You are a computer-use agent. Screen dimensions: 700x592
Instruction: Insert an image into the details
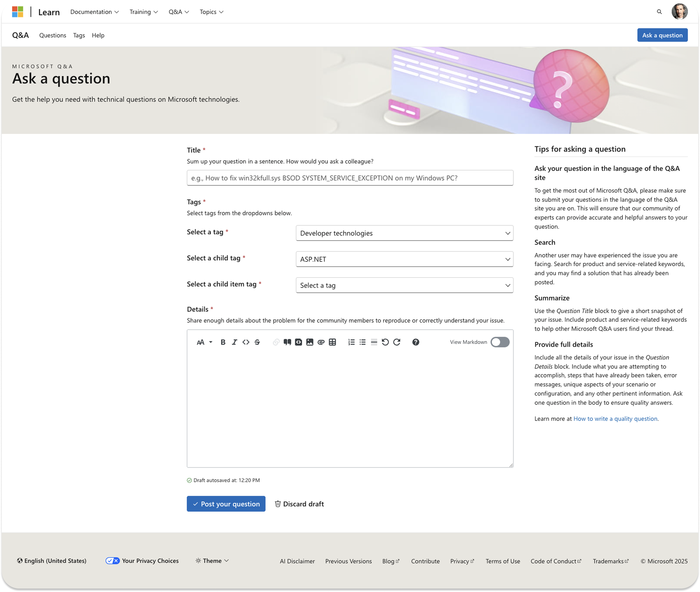pos(310,342)
